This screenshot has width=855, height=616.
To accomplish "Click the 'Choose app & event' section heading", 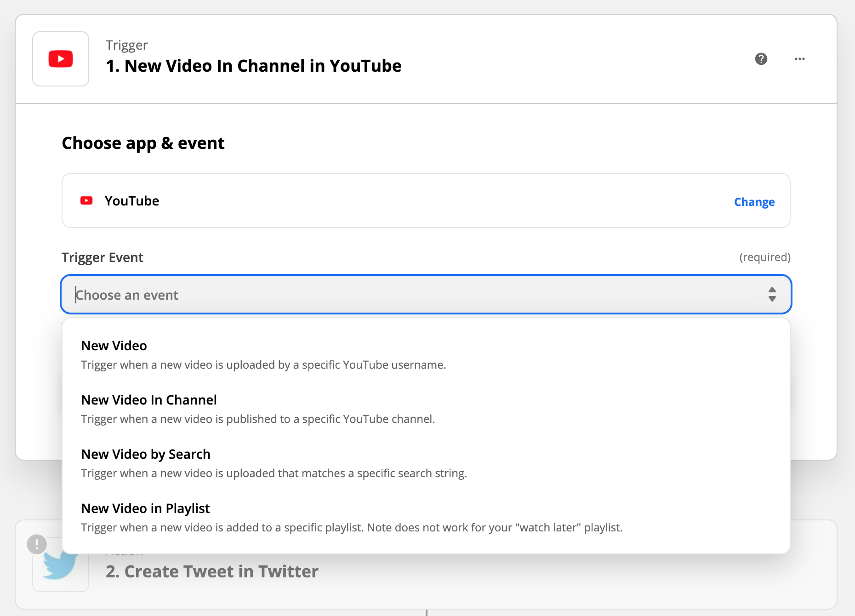I will point(143,143).
